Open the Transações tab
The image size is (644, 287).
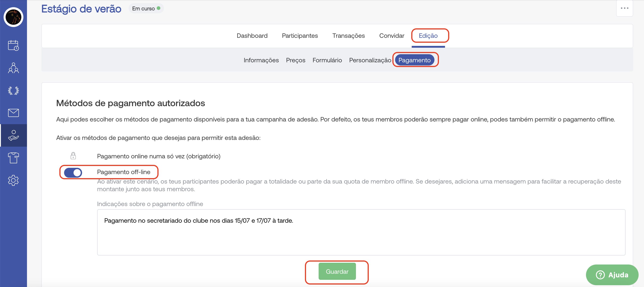click(348, 36)
